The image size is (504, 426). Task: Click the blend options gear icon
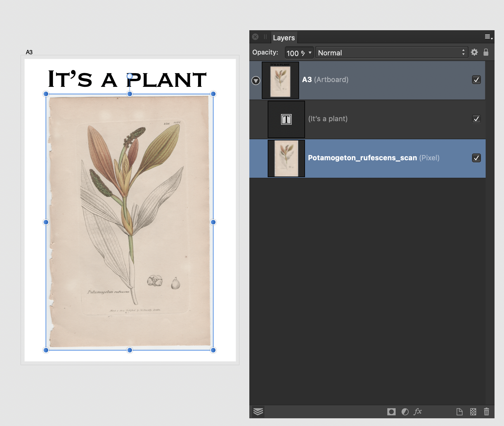coord(474,52)
